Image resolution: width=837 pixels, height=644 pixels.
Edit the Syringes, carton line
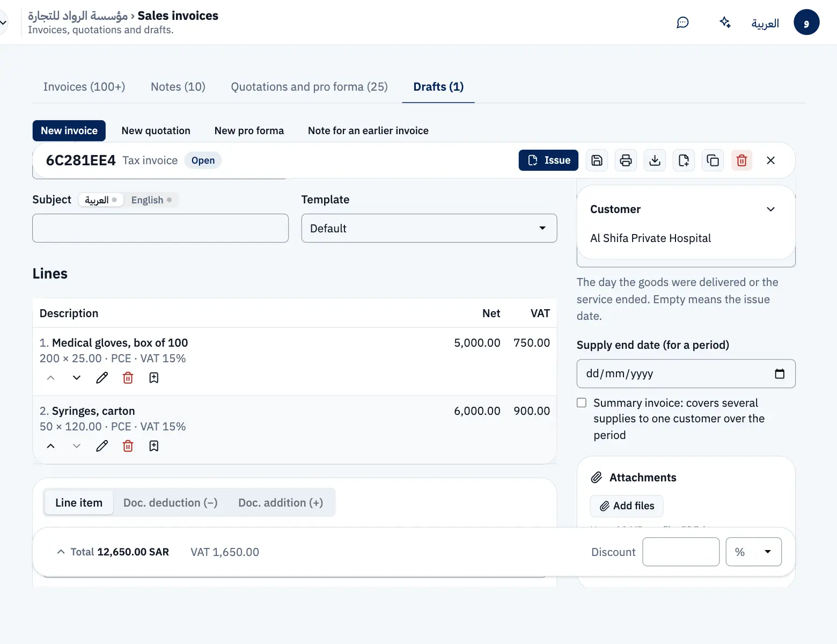coord(102,446)
